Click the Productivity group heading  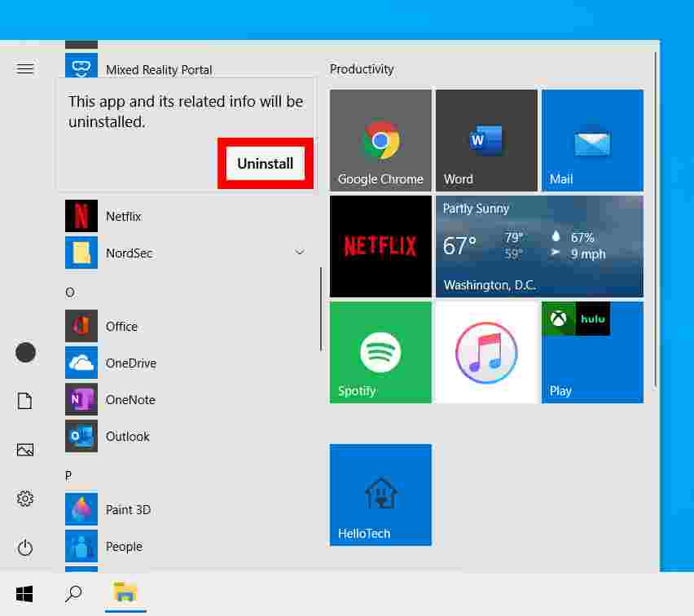coord(362,69)
